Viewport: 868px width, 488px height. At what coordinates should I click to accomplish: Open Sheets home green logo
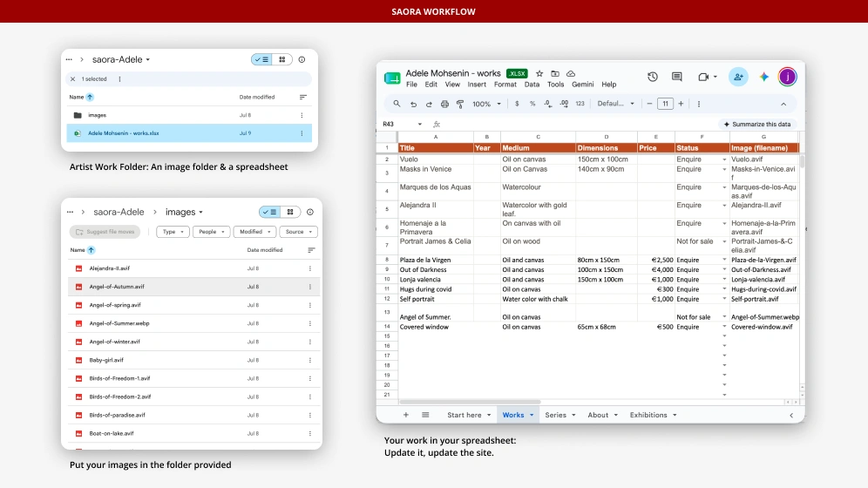pos(392,78)
